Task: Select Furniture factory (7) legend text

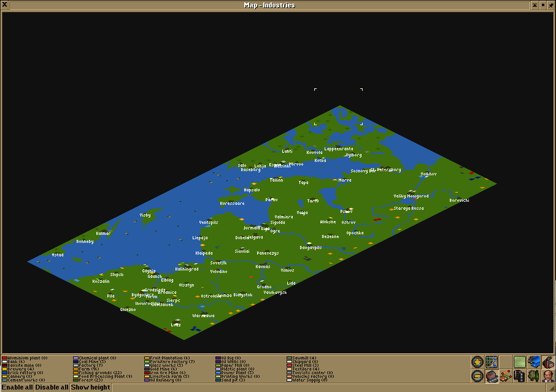Action: [172, 361]
